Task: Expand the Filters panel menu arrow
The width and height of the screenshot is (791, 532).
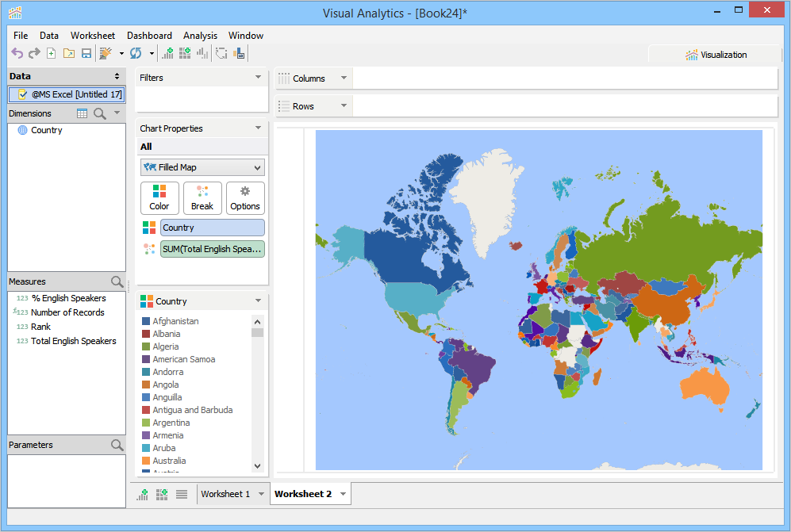Action: tap(259, 77)
